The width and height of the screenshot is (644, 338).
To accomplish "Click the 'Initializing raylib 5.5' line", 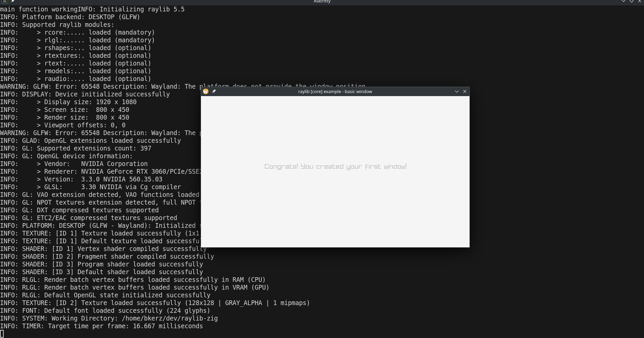I will (92, 9).
